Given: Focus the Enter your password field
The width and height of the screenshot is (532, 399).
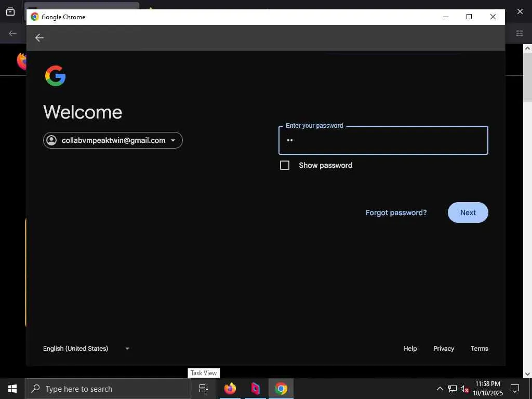Looking at the screenshot, I should point(383,140).
